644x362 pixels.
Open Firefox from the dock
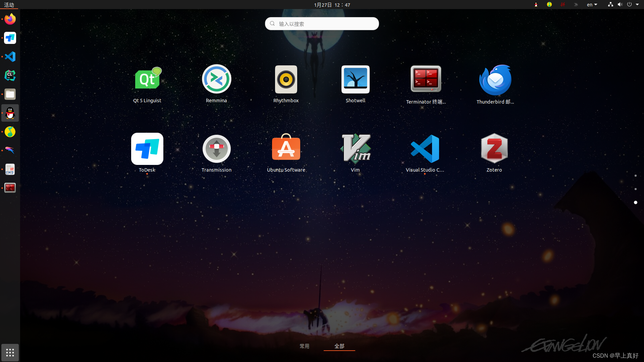coord(10,19)
